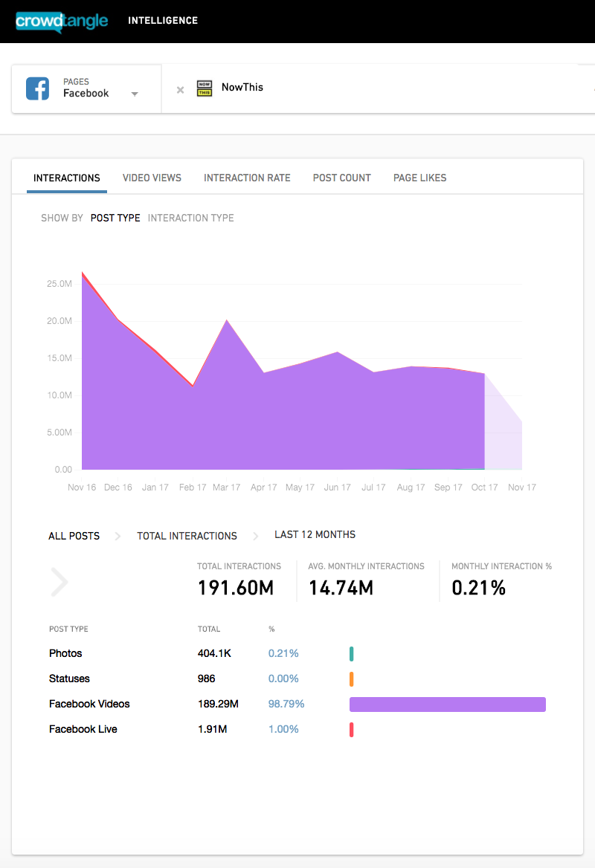This screenshot has width=595, height=868.
Task: Open the Last 12 Months range selector
Action: [315, 535]
